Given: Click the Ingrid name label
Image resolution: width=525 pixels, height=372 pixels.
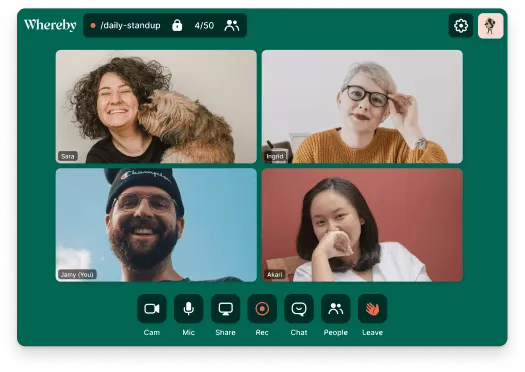Looking at the screenshot, I should tap(275, 156).
